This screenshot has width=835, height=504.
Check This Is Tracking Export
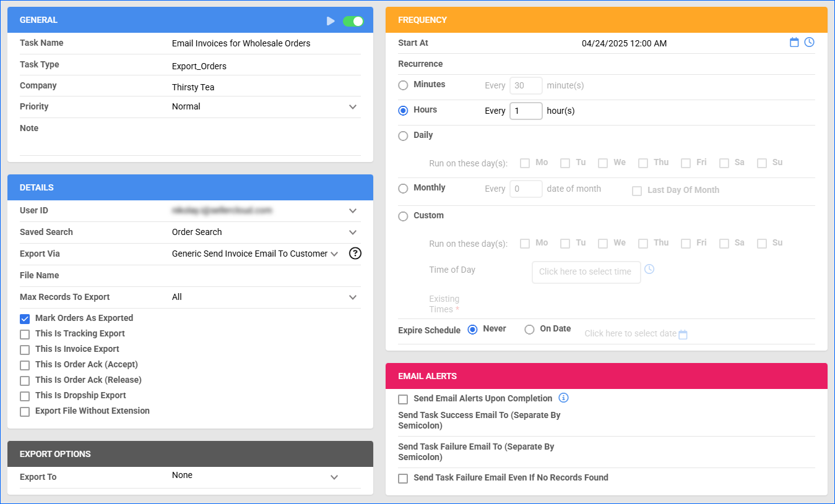tap(25, 335)
